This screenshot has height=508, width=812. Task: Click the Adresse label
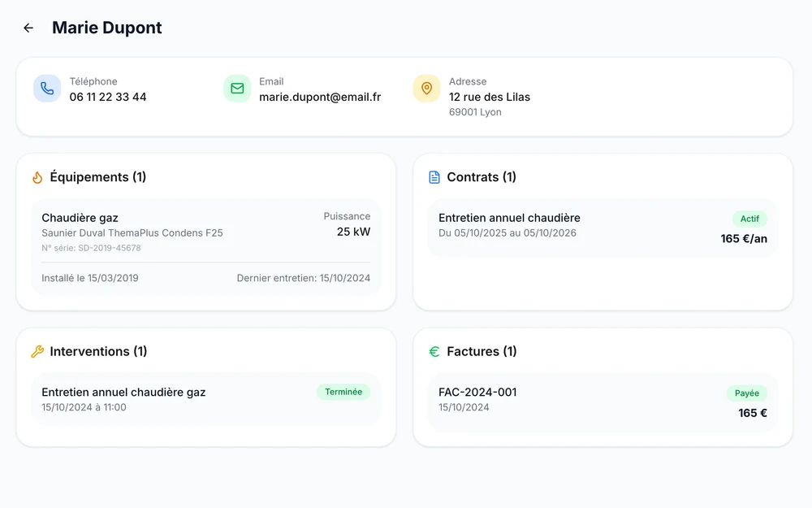click(x=468, y=81)
